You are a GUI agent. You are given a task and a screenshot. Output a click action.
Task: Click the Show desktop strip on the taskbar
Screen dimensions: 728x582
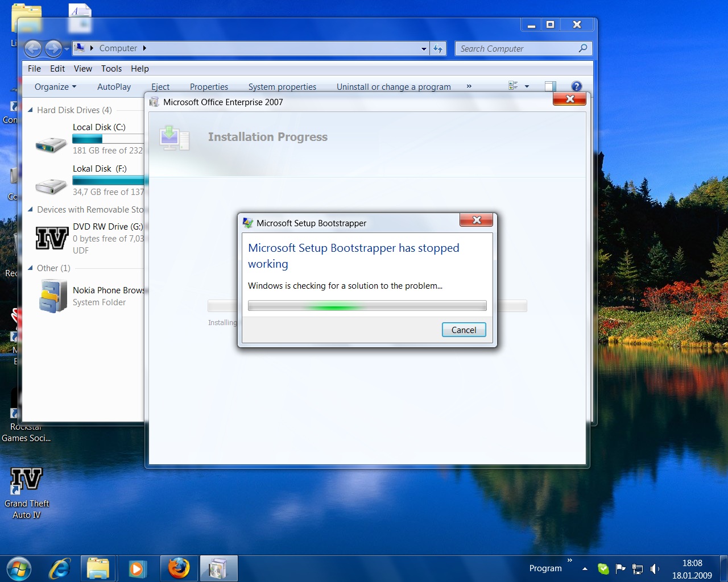pos(723,569)
